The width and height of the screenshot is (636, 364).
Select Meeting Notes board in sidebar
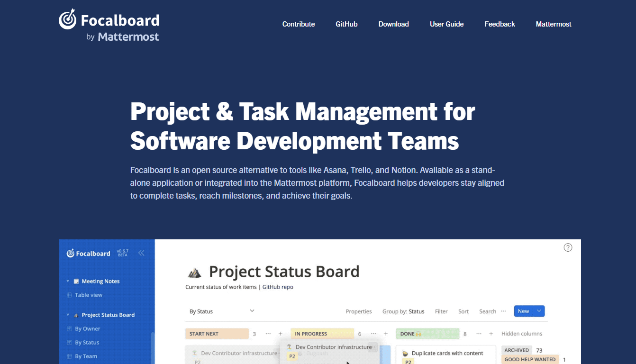pyautogui.click(x=100, y=281)
